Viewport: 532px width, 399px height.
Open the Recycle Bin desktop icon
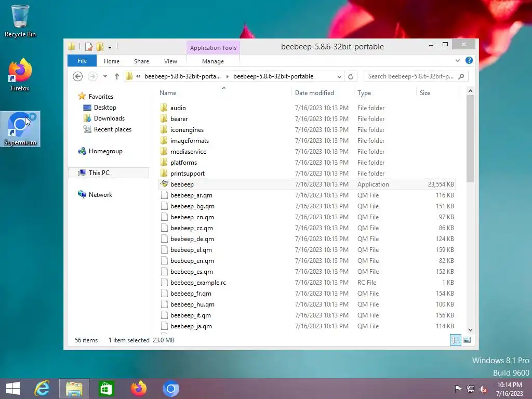[x=20, y=20]
